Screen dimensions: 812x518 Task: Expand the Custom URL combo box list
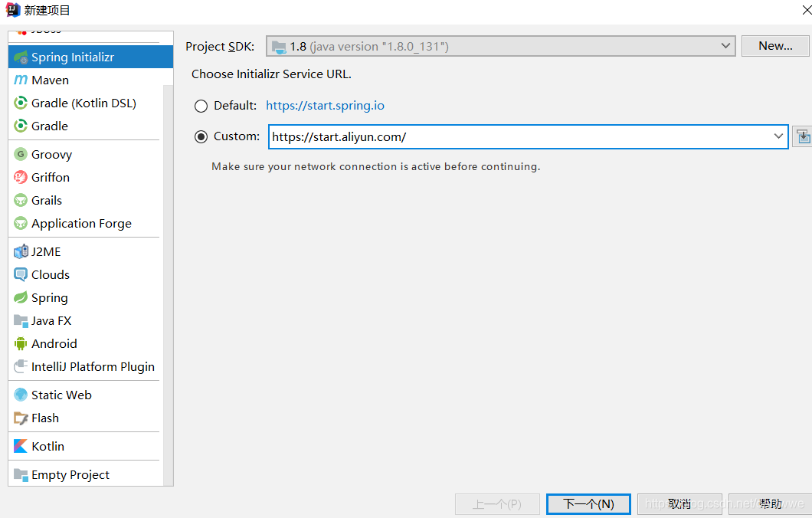780,136
